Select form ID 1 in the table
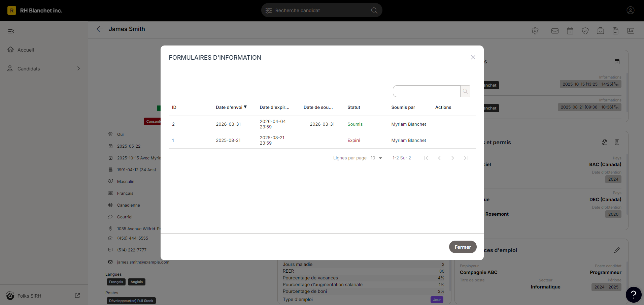This screenshot has height=305, width=644. tap(173, 141)
